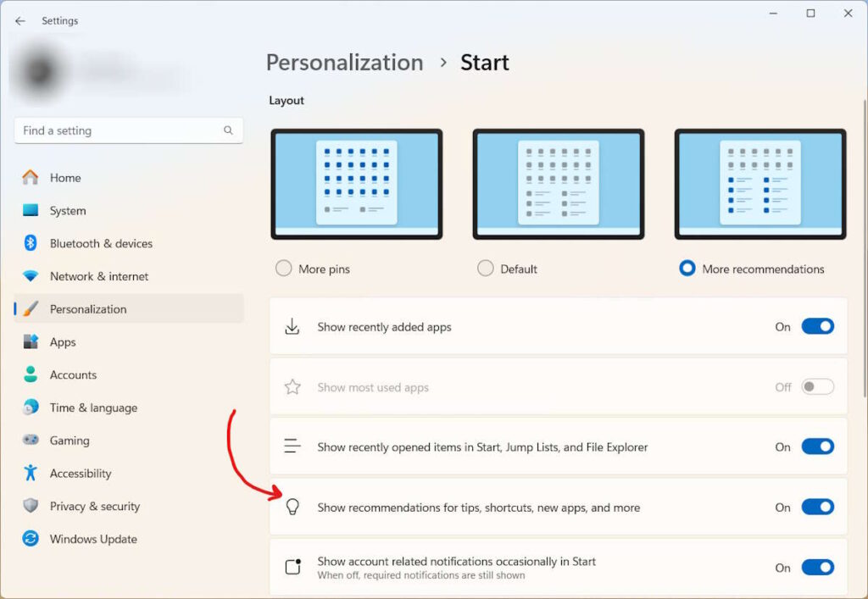Open the Home settings page
The image size is (868, 599).
click(x=129, y=178)
